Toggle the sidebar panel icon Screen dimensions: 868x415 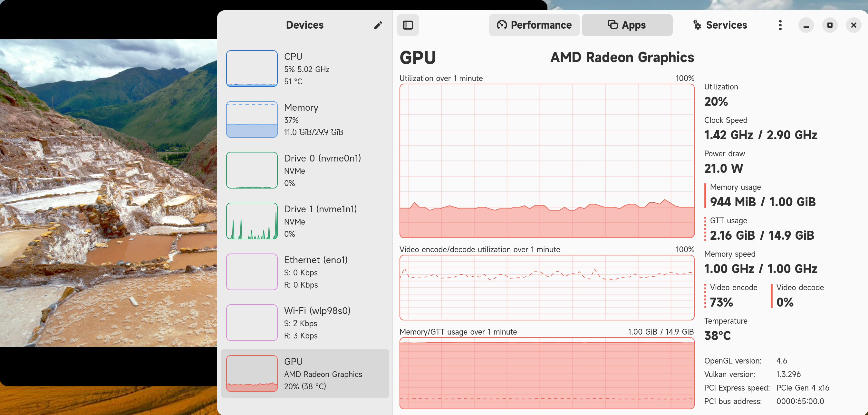pos(408,25)
